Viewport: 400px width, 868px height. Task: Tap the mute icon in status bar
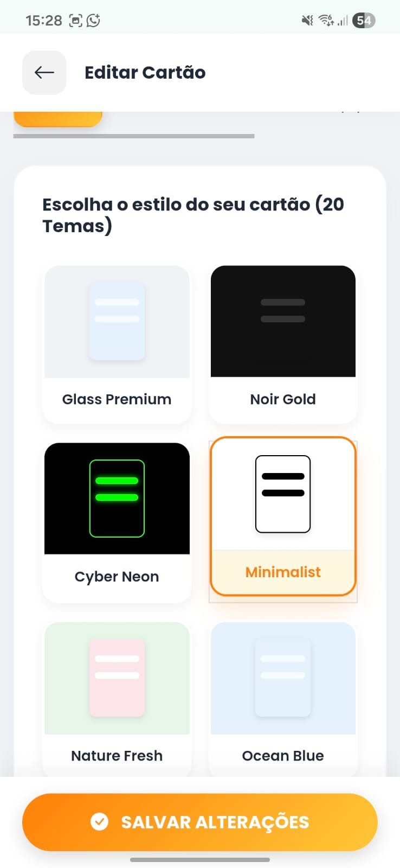point(307,21)
